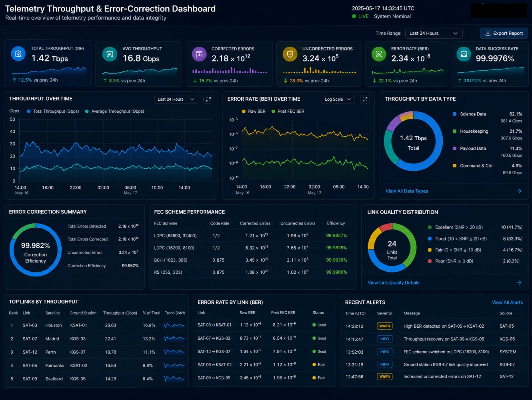Click the 99.982% Correction Efficiency ring
532x400 pixels.
(x=36, y=250)
